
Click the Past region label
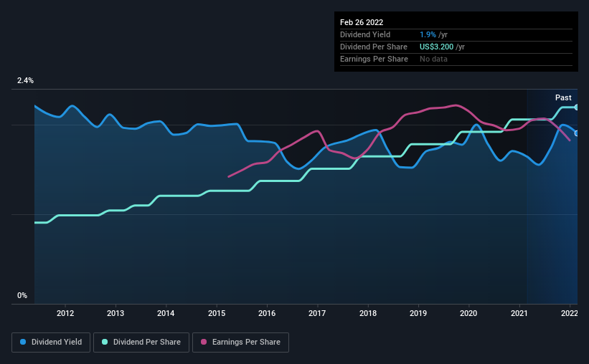coord(563,97)
